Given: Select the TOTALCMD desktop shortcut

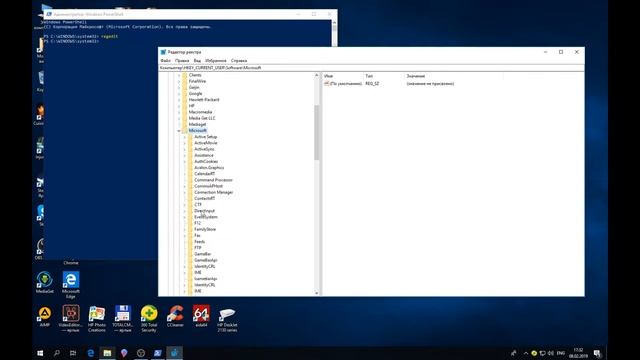Looking at the screenshot, I should pyautogui.click(x=122, y=318).
